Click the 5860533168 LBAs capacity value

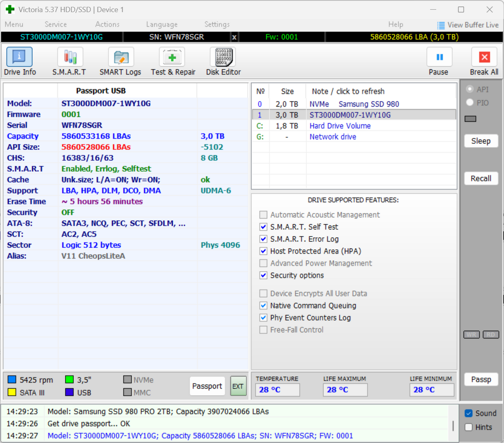click(96, 136)
